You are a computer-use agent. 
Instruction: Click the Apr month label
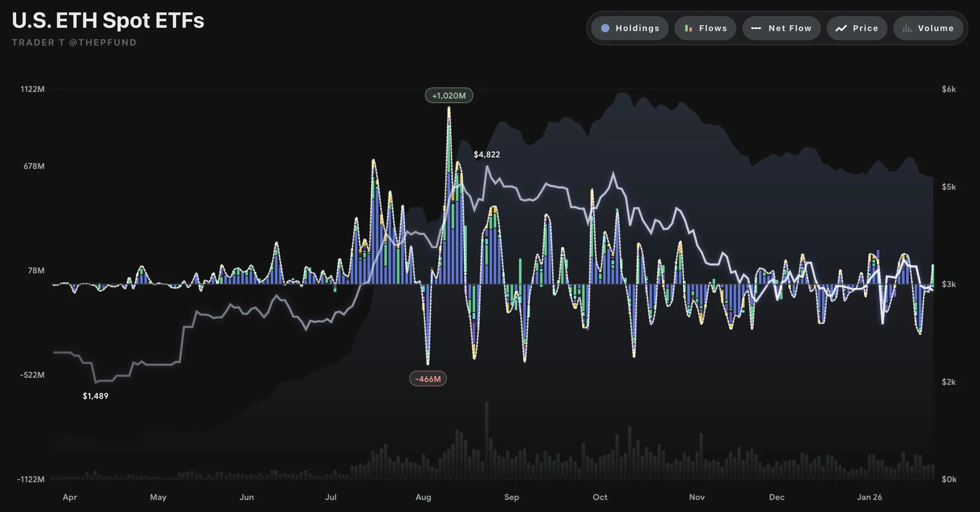[70, 498]
